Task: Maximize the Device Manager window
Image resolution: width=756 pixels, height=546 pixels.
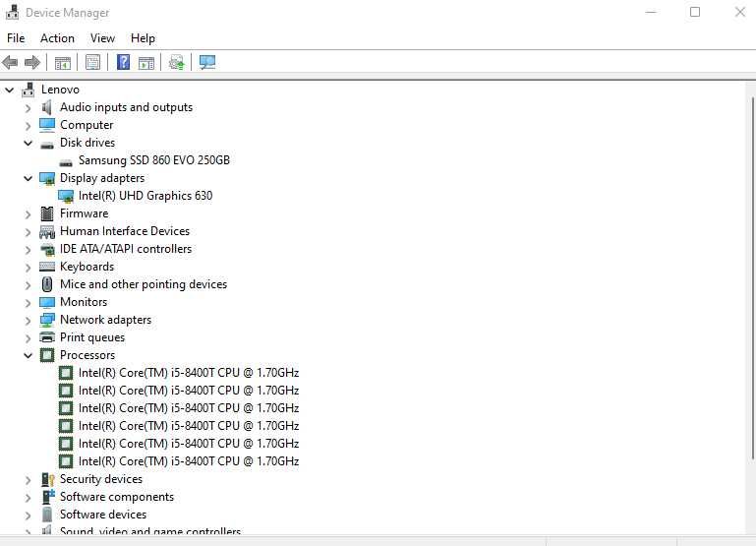Action: pos(695,12)
